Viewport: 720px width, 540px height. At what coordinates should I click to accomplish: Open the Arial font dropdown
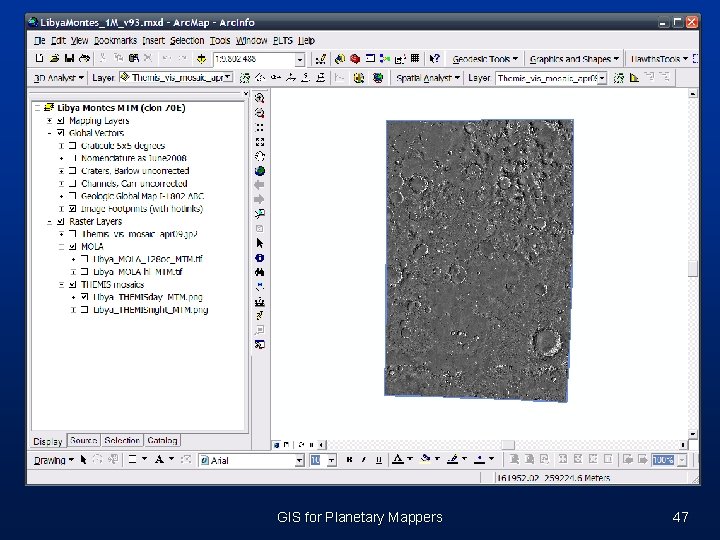pos(300,460)
